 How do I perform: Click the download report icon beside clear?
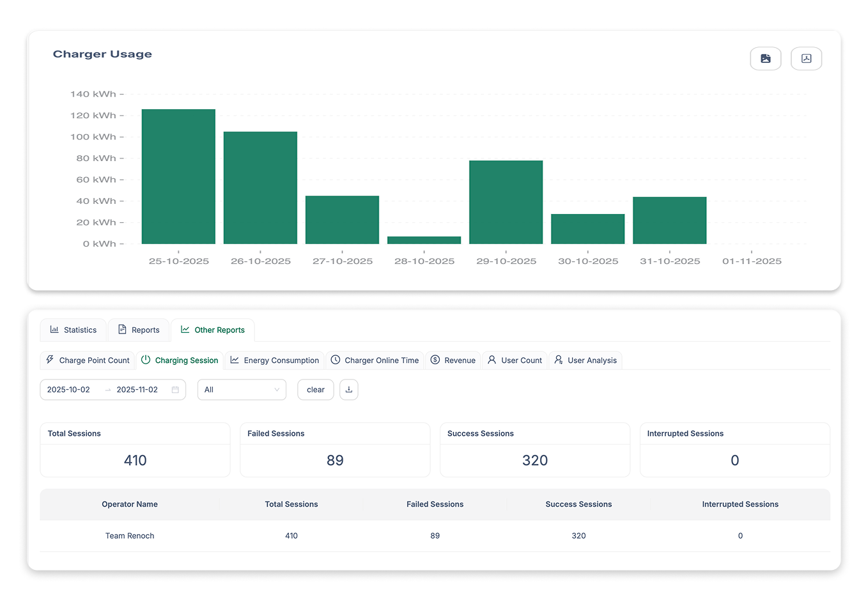tap(348, 389)
